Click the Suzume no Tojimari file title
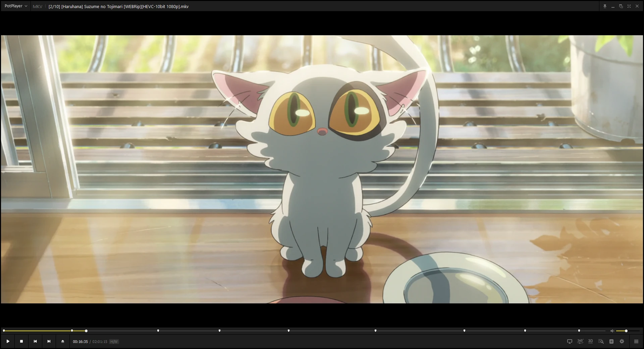The height and width of the screenshot is (349, 644). click(x=119, y=6)
